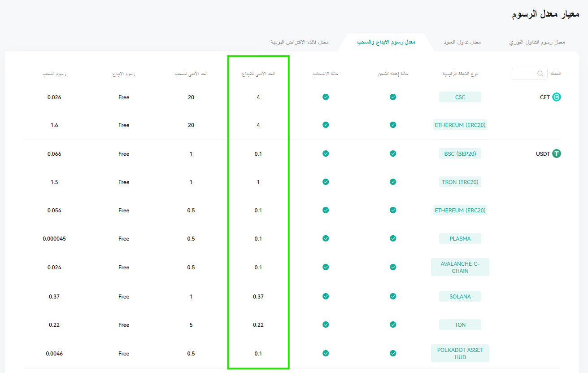
Task: Click the USDT Tether coin icon
Action: tap(557, 154)
